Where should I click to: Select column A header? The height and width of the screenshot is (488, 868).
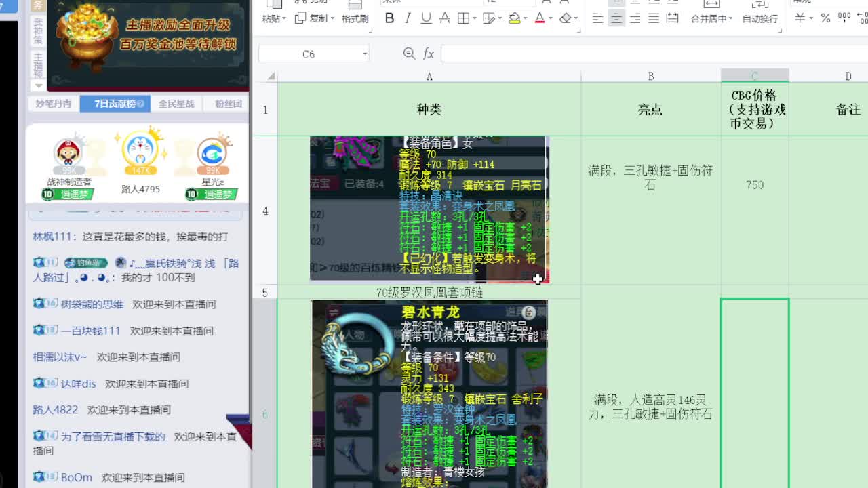[x=429, y=76]
